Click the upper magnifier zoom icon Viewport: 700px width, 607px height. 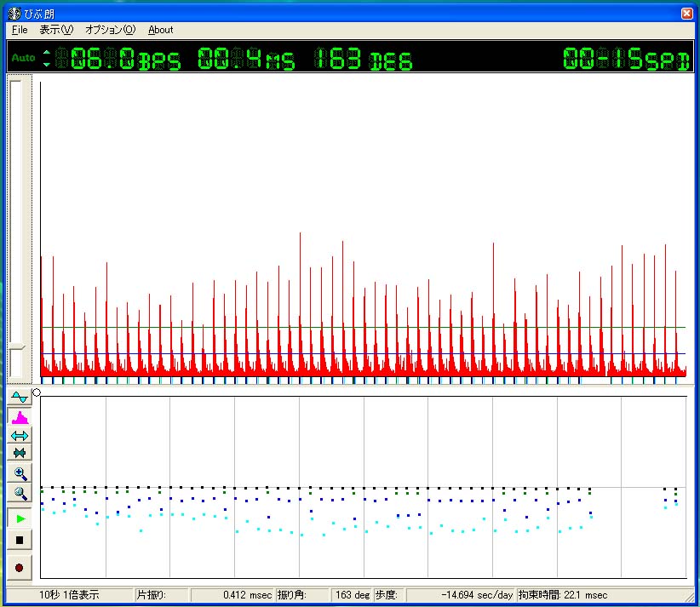tap(20, 473)
